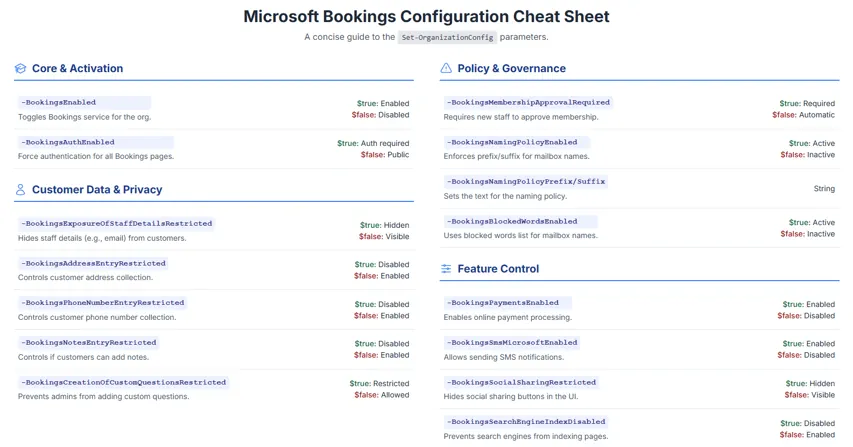Click description 'Requires new staff to approve membership.'
The height and width of the screenshot is (447, 853).
521,117
